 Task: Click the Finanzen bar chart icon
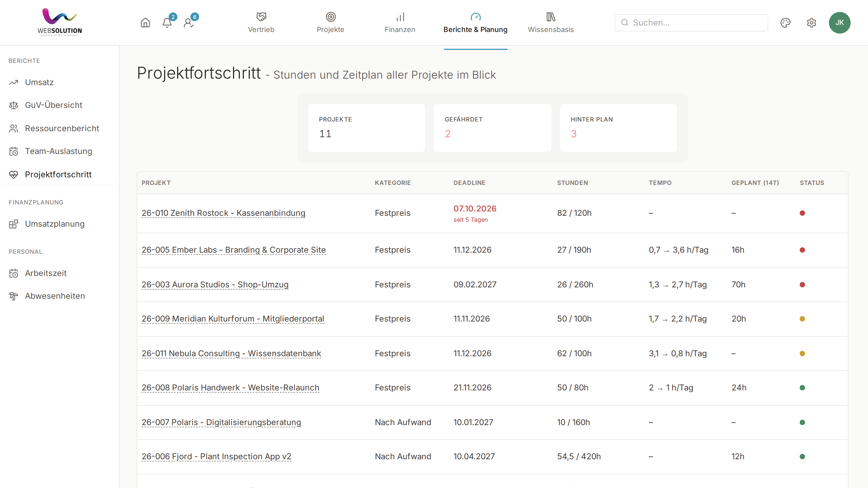pos(400,17)
